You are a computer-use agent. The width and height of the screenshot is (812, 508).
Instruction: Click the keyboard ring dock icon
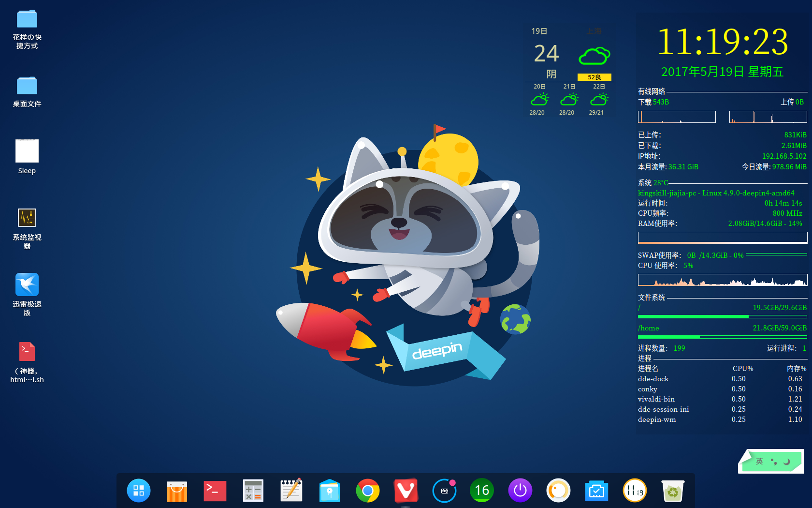(444, 491)
